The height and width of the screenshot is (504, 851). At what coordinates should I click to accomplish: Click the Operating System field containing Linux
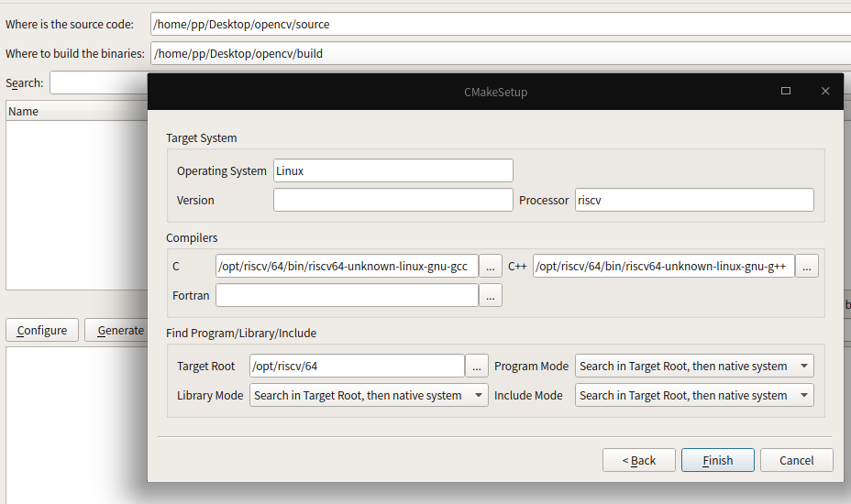pyautogui.click(x=392, y=170)
